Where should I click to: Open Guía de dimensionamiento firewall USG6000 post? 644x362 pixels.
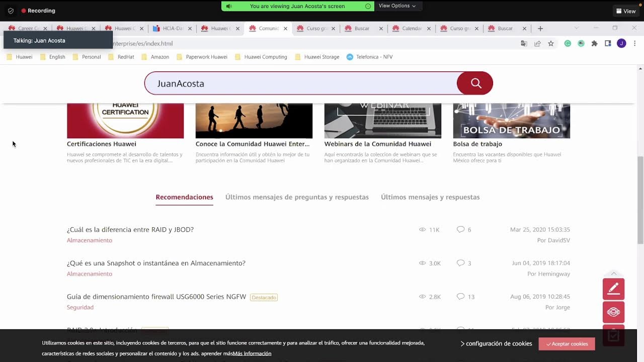coord(156,297)
